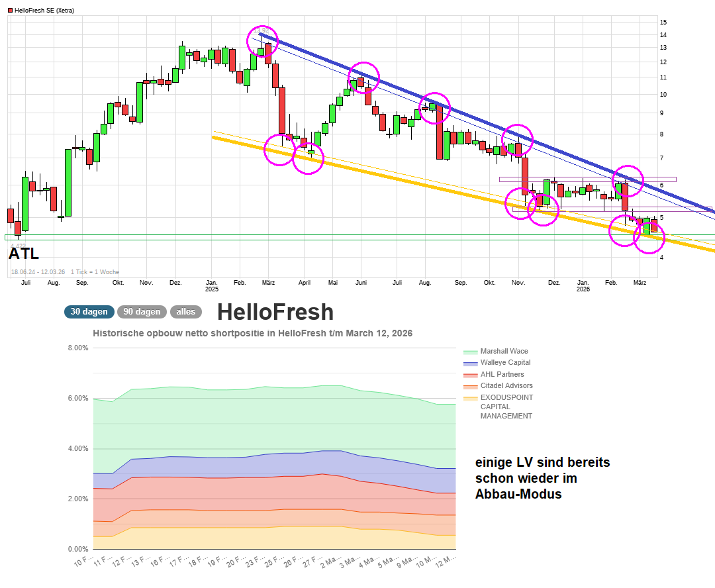Click the HelloFresh SE (Xetra) legend marker

[10, 10]
